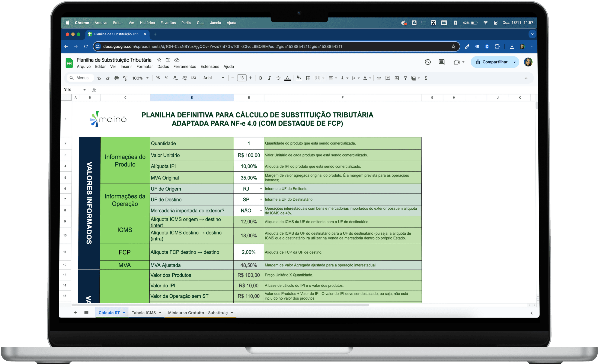Increase decimal places icon
Viewport: 598px width, 364px height.
[184, 78]
